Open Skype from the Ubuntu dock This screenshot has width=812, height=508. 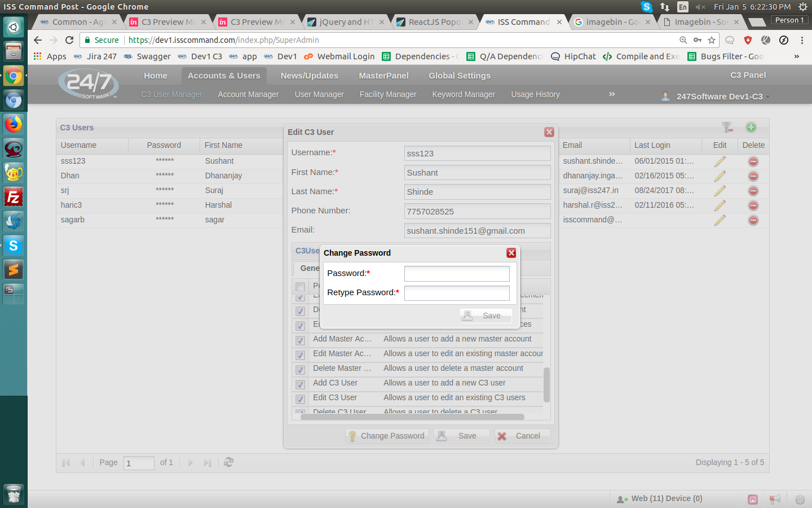click(14, 246)
